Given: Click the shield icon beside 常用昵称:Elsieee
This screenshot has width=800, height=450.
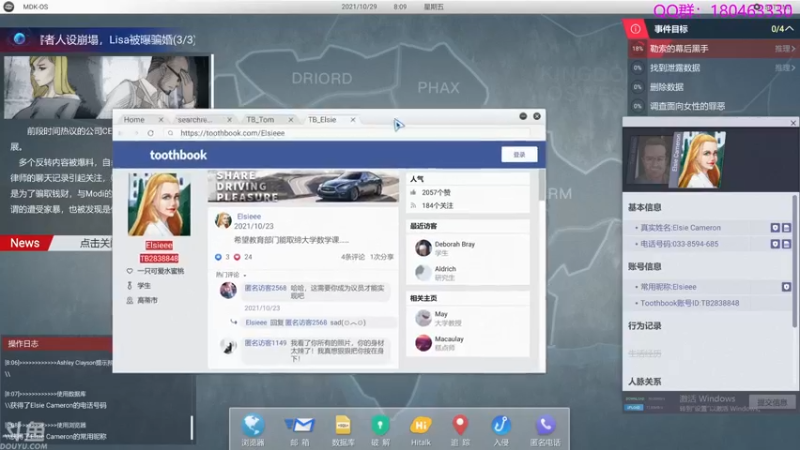Looking at the screenshot, I should (x=786, y=287).
